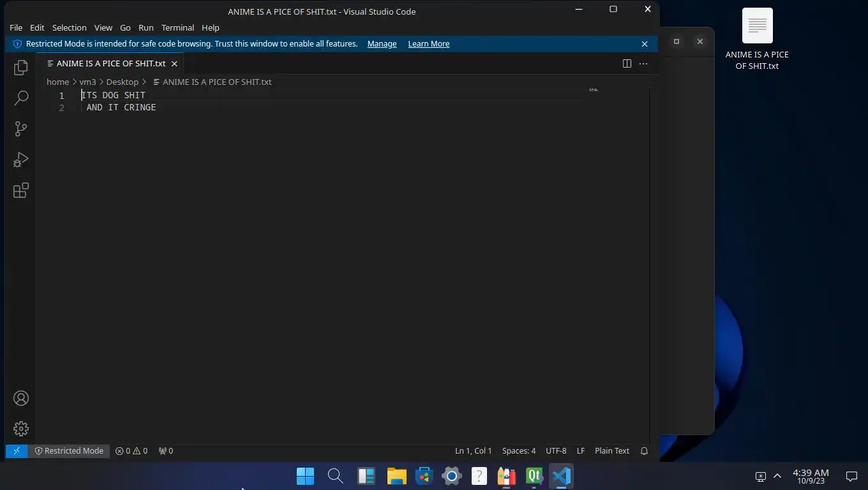Viewport: 868px width, 490px height.
Task: Click the vm3 breadcrumb segment
Action: tap(87, 82)
